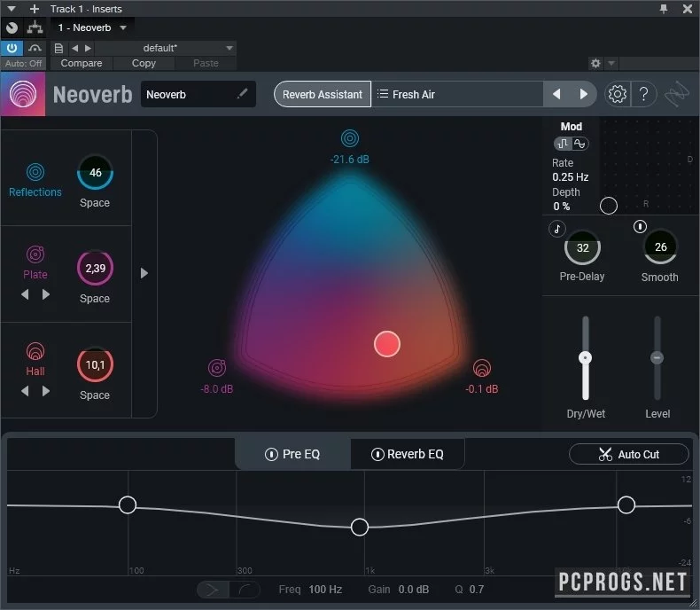Viewport: 700px width, 610px height.
Task: Click the Level slider handle
Action: [657, 357]
